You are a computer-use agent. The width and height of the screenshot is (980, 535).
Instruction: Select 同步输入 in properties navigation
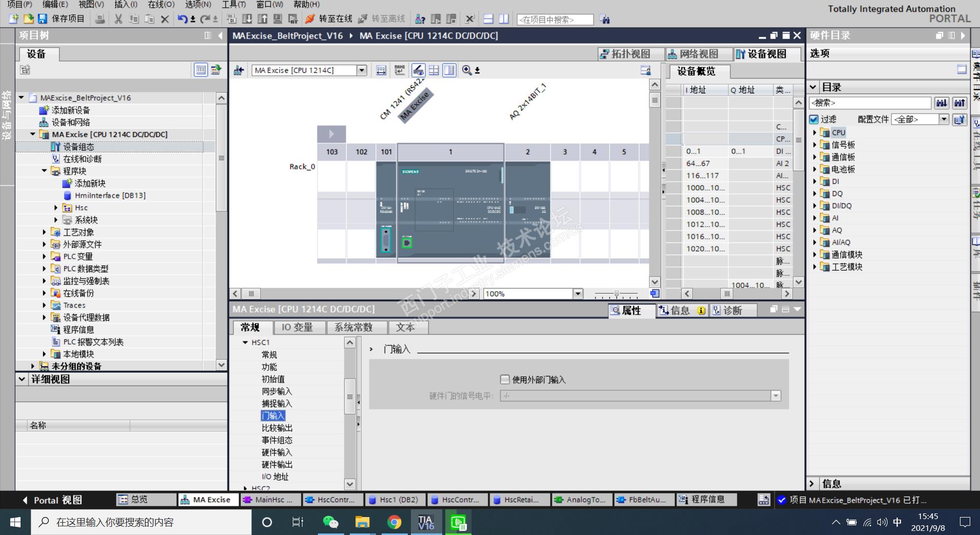[277, 391]
